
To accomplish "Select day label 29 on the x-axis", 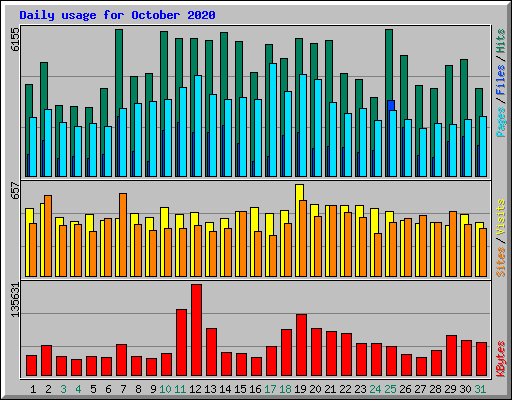I will pos(450,389).
